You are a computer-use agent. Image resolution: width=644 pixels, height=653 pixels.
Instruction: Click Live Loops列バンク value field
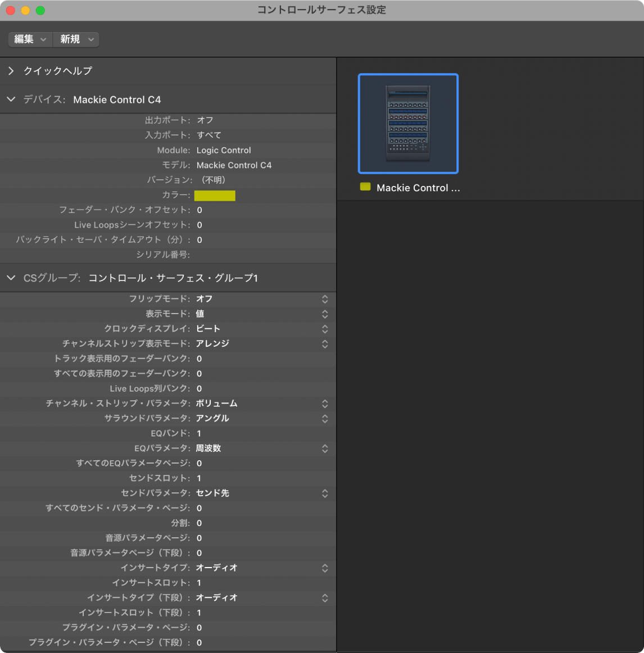pyautogui.click(x=199, y=389)
